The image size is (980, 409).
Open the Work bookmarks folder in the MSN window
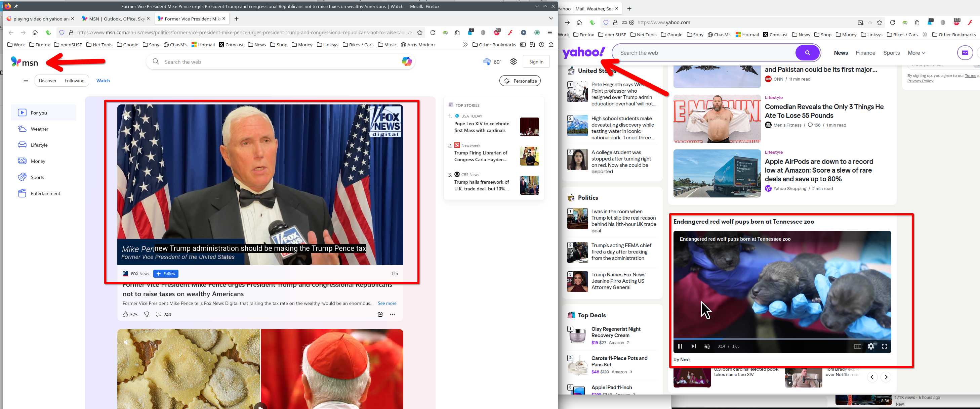tap(16, 44)
